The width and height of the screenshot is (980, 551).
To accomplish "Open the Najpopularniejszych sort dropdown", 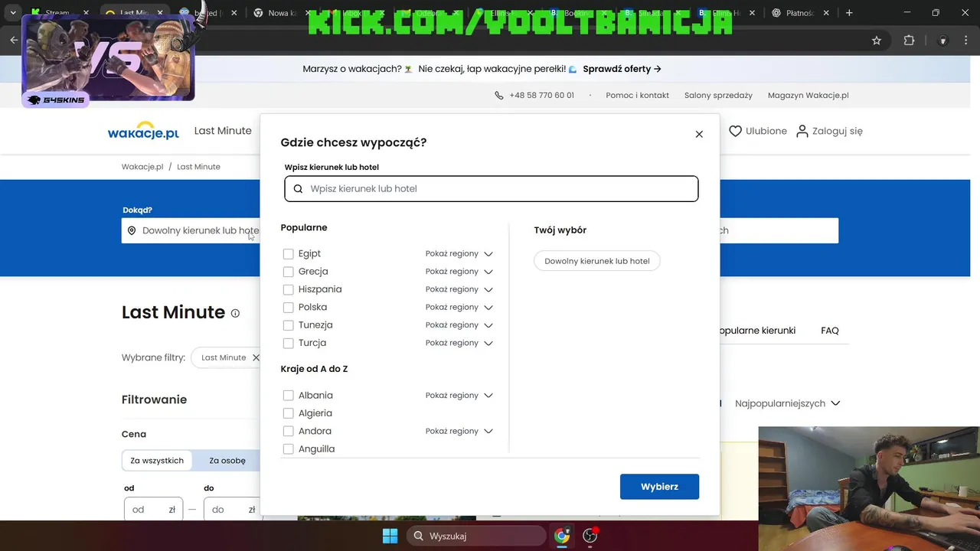I will coord(787,403).
